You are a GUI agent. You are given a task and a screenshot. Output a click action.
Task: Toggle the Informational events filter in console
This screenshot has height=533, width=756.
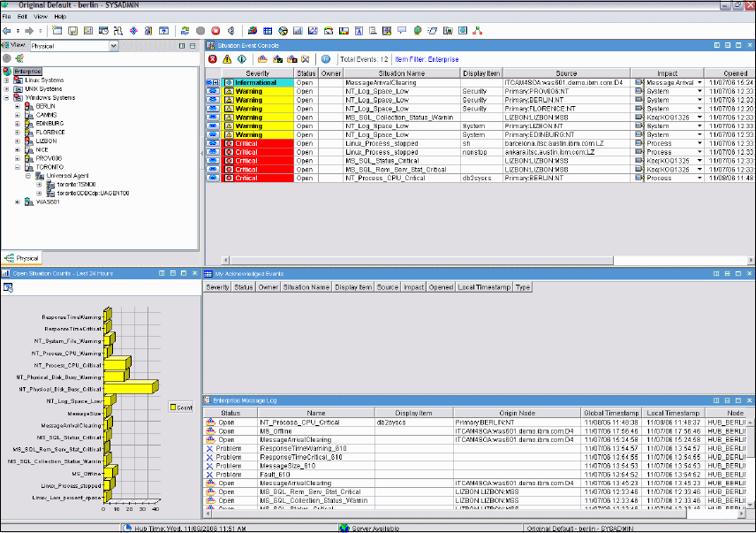(242, 59)
